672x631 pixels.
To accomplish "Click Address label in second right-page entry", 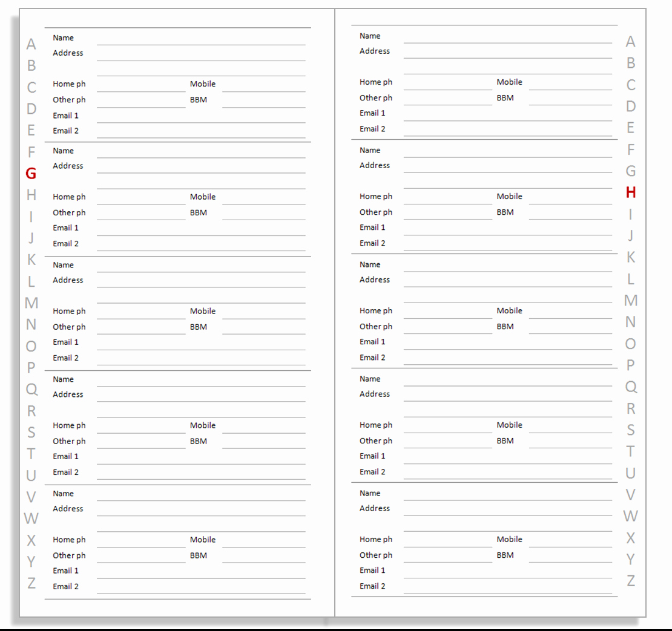I will pyautogui.click(x=375, y=165).
